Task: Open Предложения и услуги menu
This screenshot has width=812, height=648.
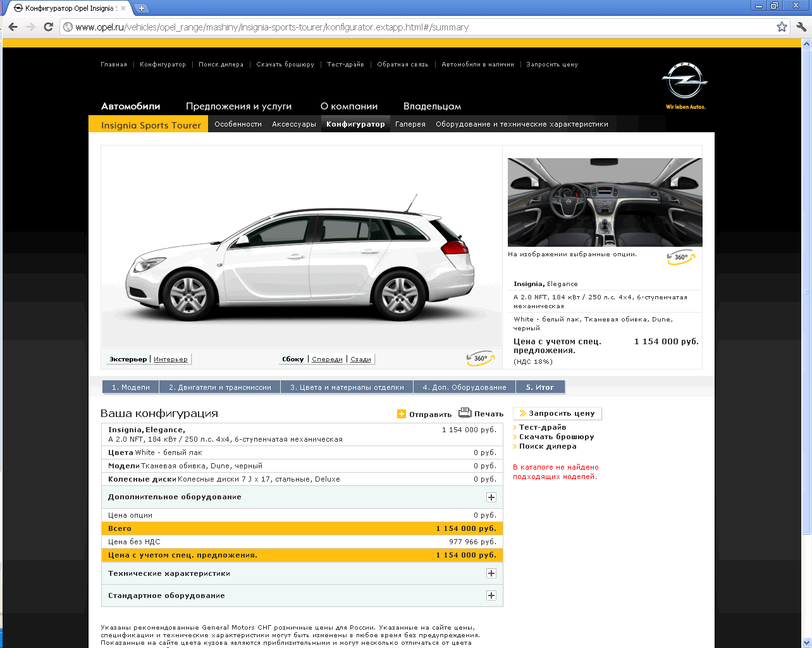Action: pyautogui.click(x=238, y=106)
